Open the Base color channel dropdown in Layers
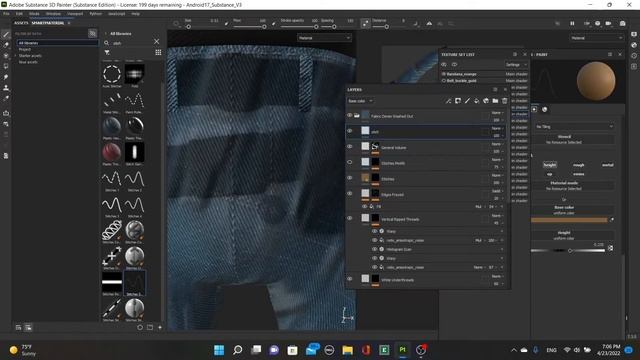The width and height of the screenshot is (640, 360). point(360,101)
